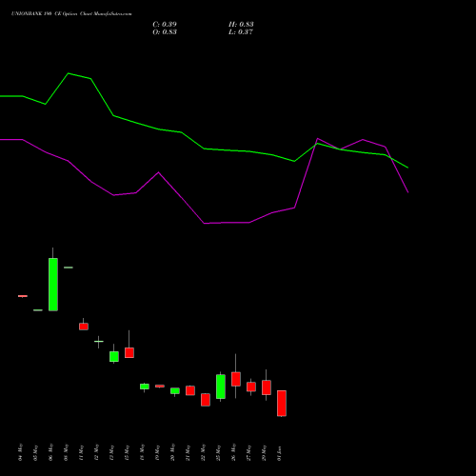The height and width of the screenshot is (476, 476).
Task: Click the 26 May date label
Action: pos(234,452)
